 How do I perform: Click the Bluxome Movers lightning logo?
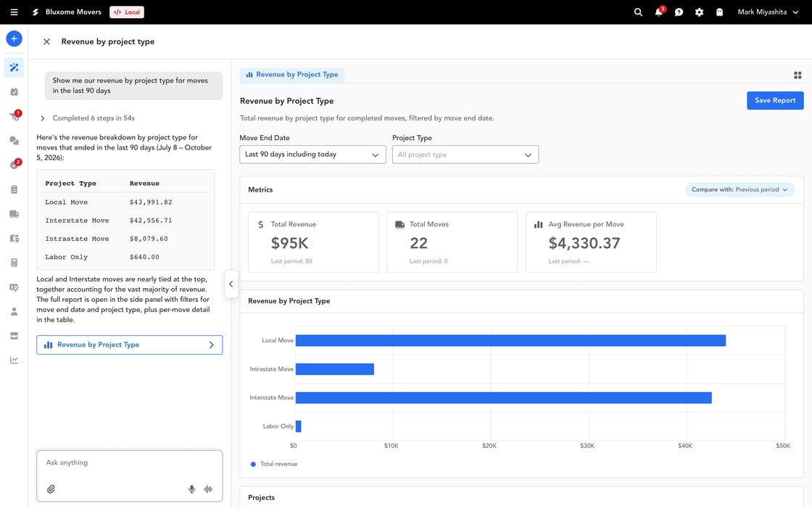coord(36,12)
